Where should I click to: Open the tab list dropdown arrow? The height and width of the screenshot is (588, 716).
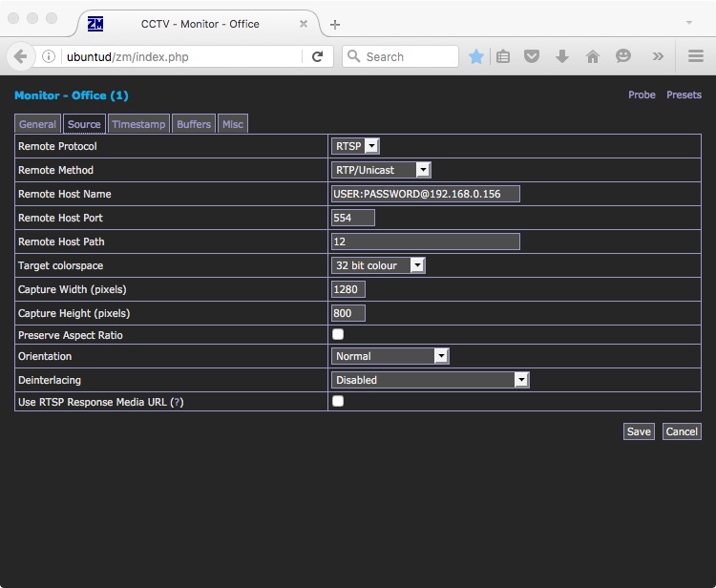(689, 22)
